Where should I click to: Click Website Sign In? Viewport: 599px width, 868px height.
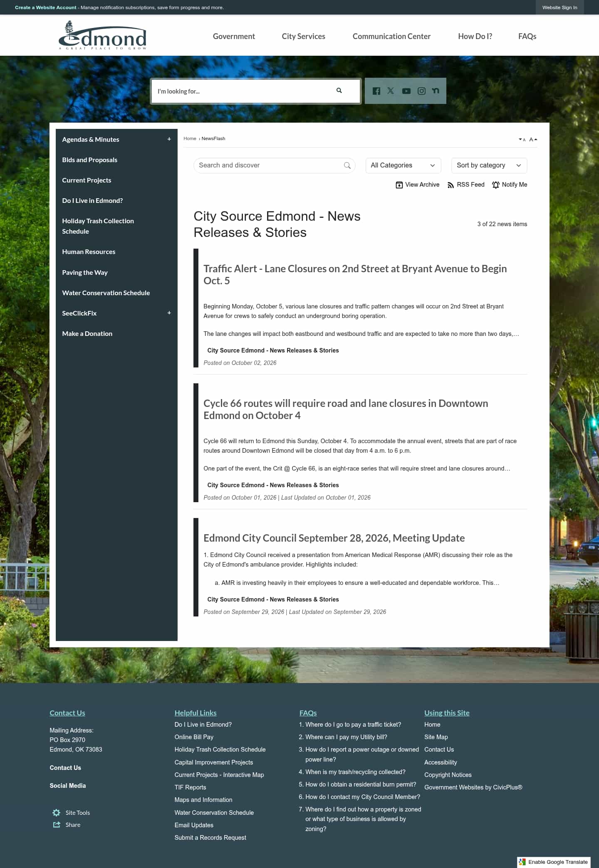(x=559, y=7)
